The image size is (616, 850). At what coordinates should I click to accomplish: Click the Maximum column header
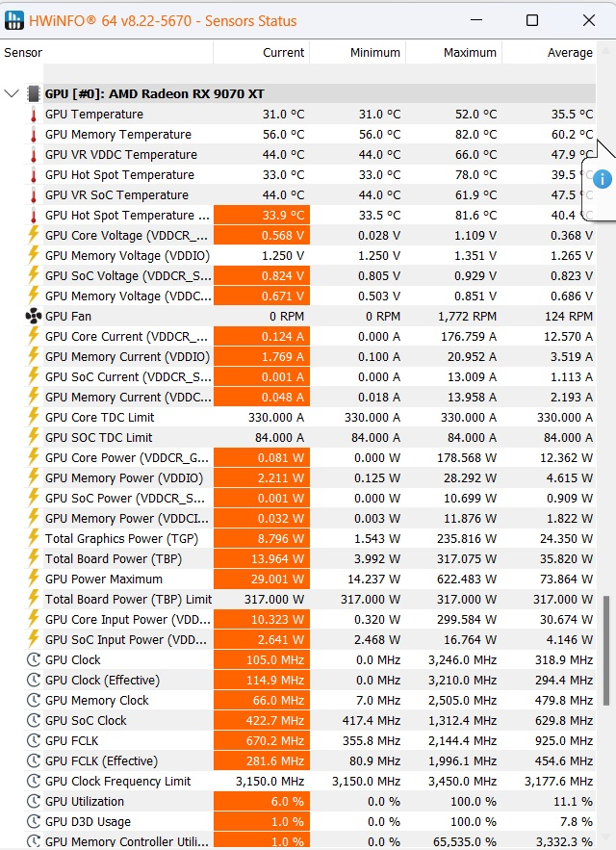pos(454,53)
